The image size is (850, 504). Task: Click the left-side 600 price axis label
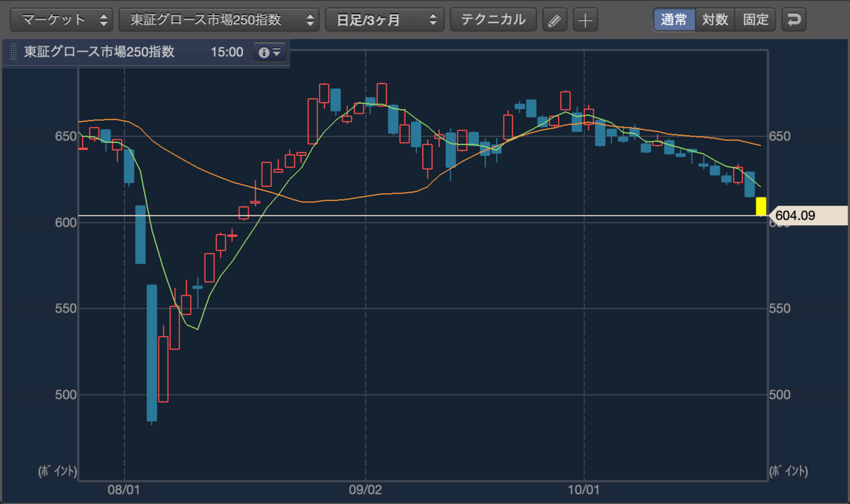tap(65, 222)
